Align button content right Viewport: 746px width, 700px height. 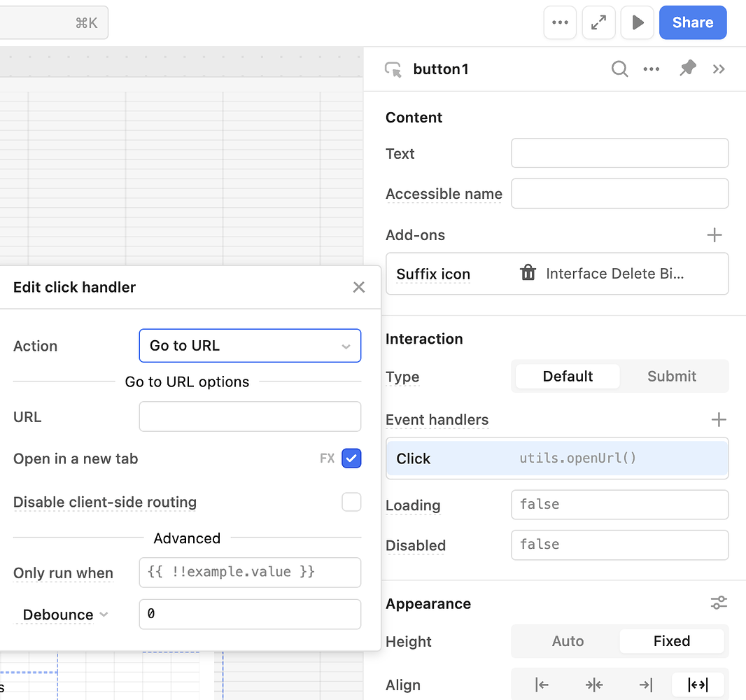(x=646, y=685)
